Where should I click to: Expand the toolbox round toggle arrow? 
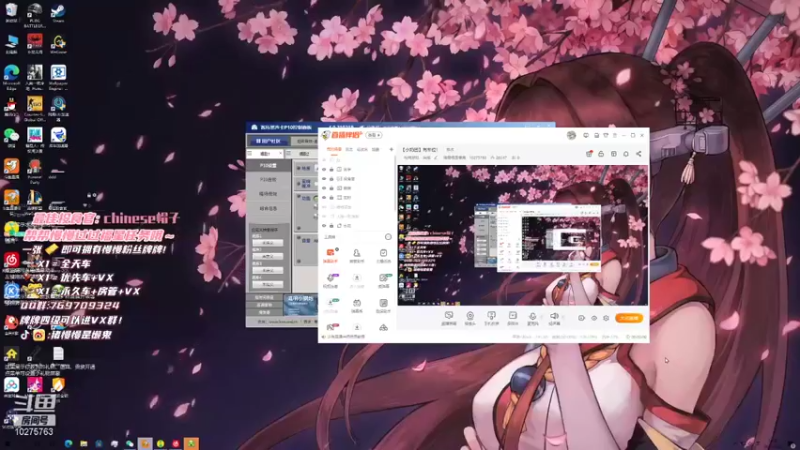388,237
